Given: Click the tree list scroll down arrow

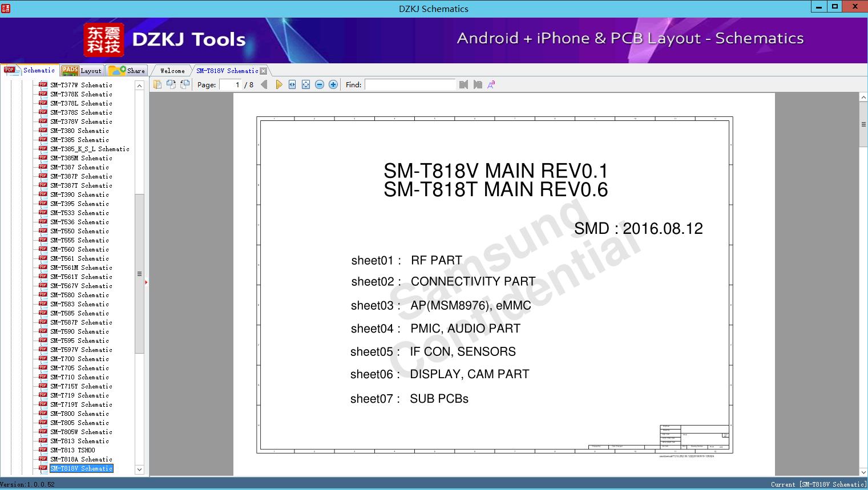Looking at the screenshot, I should (139, 469).
